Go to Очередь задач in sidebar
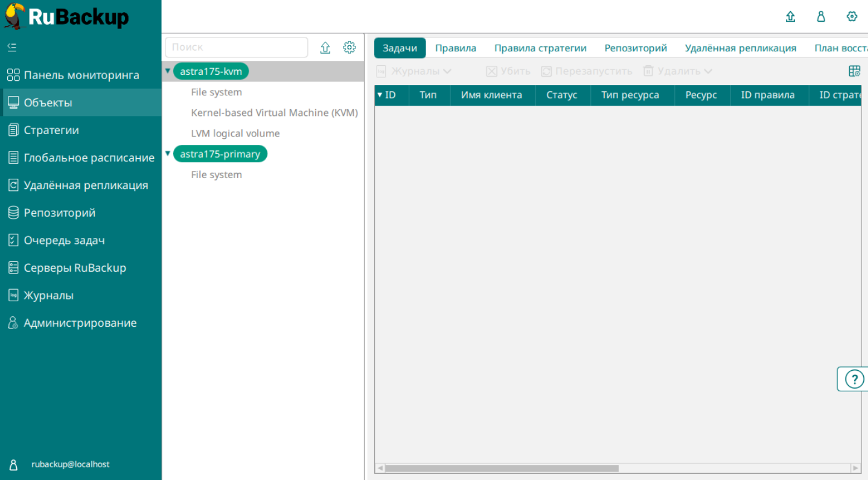 [x=64, y=240]
